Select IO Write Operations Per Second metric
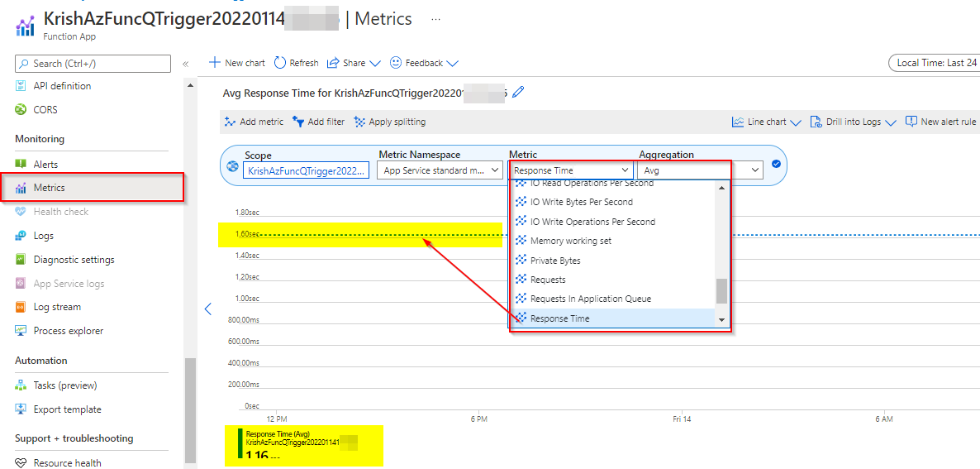The image size is (980, 469). pos(612,222)
